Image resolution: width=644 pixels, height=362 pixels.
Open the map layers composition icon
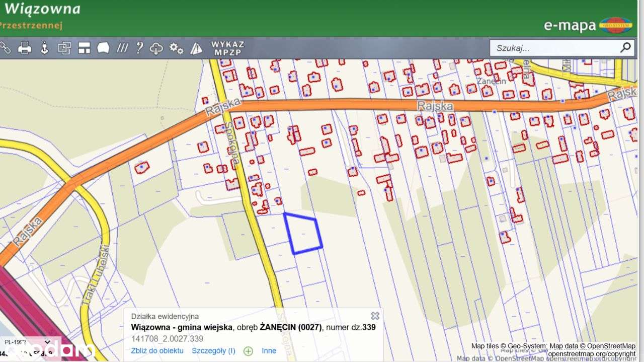[x=64, y=48]
